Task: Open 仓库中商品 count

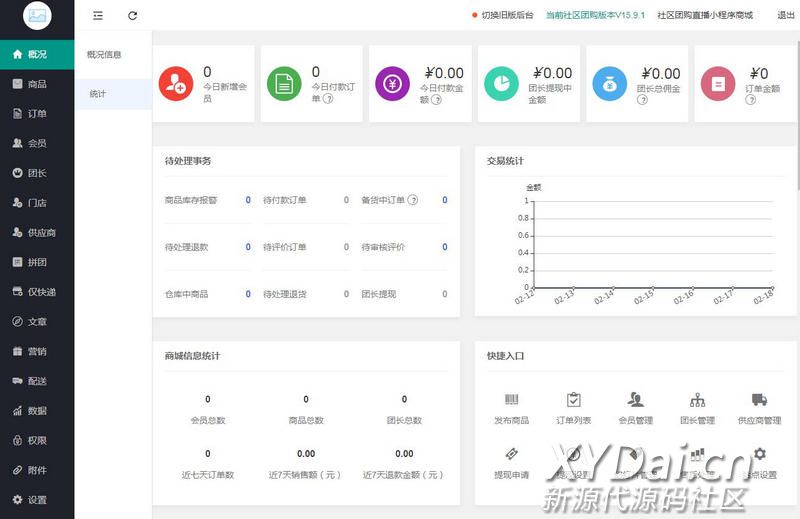Action: pyautogui.click(x=248, y=294)
